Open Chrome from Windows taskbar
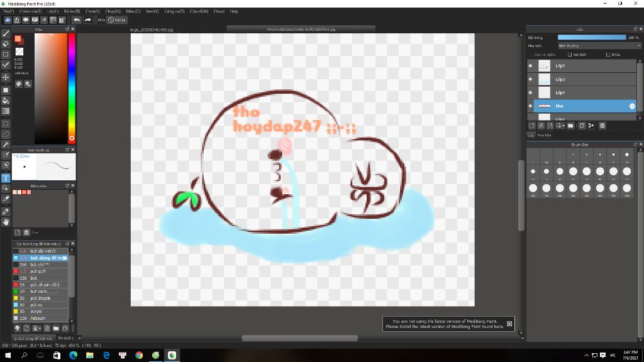Image resolution: width=644 pixels, height=362 pixels. (x=139, y=355)
